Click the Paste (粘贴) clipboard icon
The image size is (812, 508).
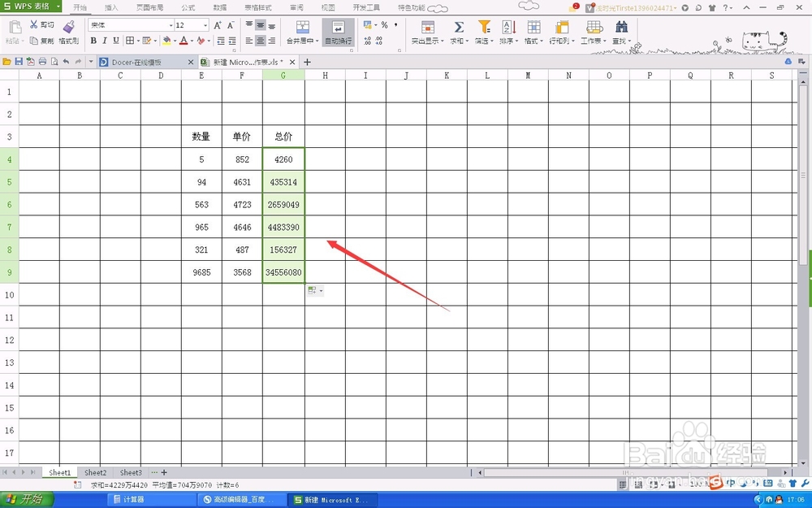pos(15,27)
